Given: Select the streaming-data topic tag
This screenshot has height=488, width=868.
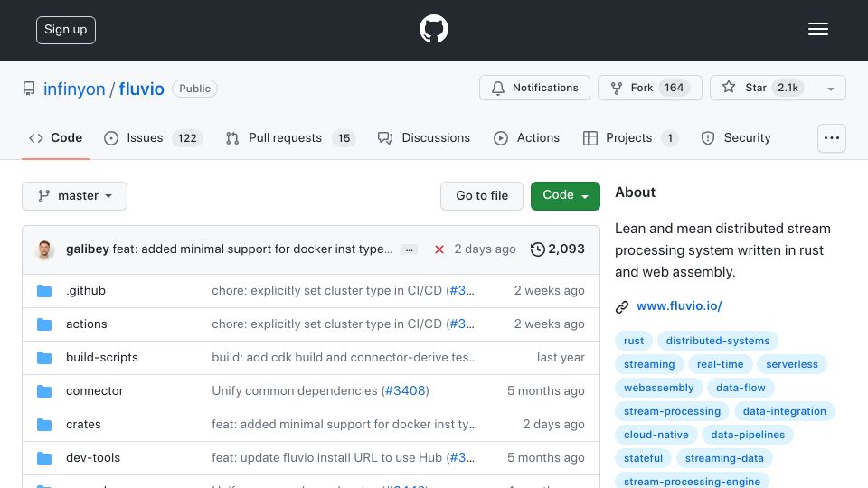Looking at the screenshot, I should coord(724,459).
